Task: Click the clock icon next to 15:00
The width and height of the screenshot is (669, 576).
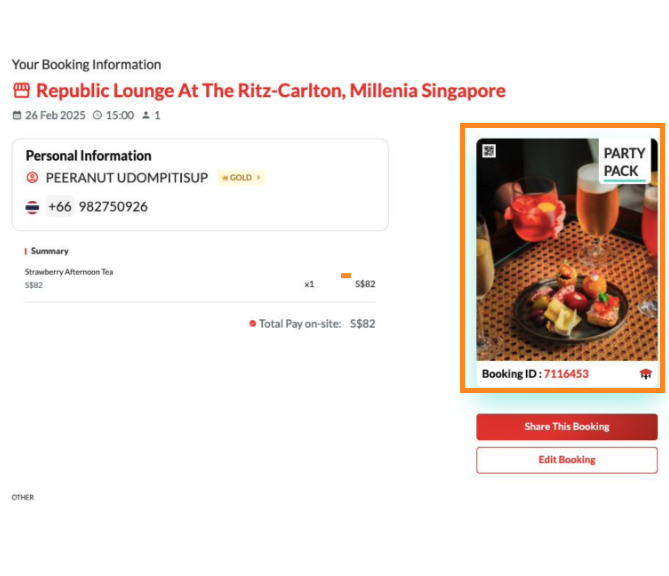Action: [x=97, y=115]
